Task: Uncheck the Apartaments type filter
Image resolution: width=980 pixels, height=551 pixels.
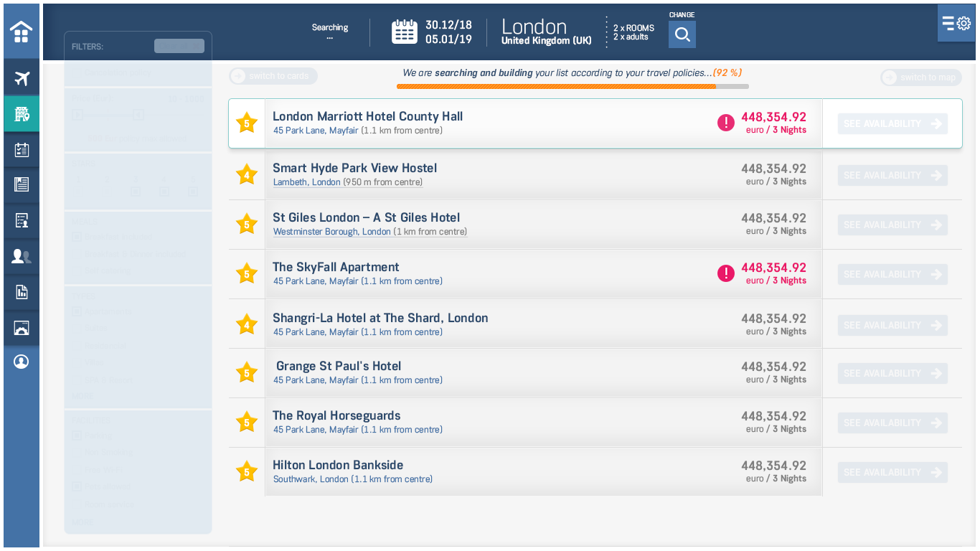Action: 77,311
